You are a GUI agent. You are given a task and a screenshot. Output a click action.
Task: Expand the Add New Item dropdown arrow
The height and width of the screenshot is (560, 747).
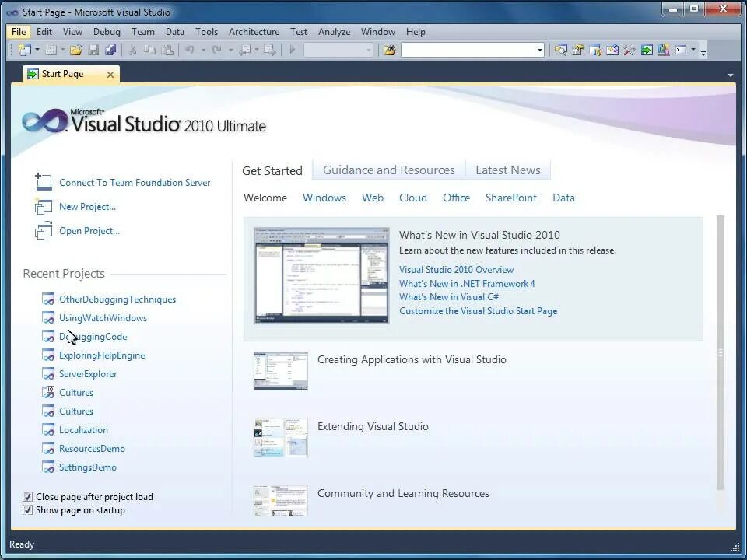click(62, 50)
